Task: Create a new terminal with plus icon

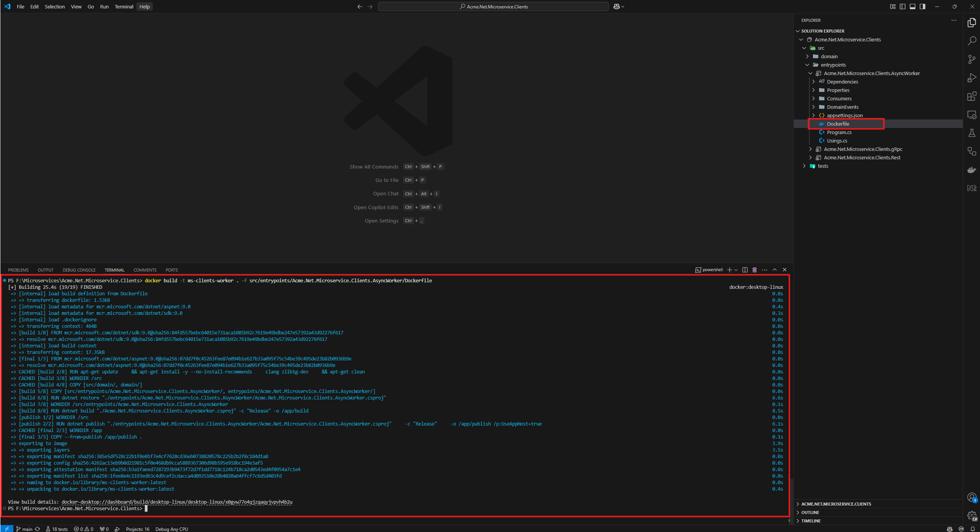Action: [x=729, y=270]
